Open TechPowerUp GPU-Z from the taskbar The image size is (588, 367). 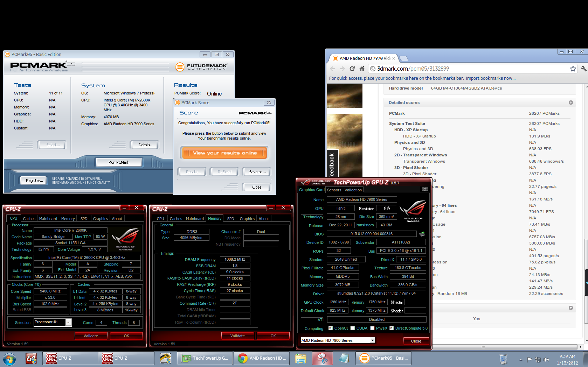coord(205,358)
